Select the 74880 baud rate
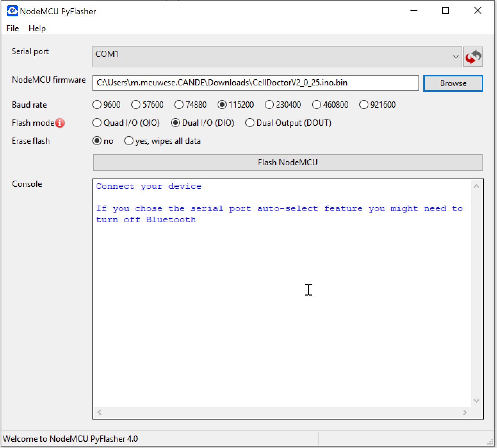The width and height of the screenshot is (497, 448). (190, 105)
